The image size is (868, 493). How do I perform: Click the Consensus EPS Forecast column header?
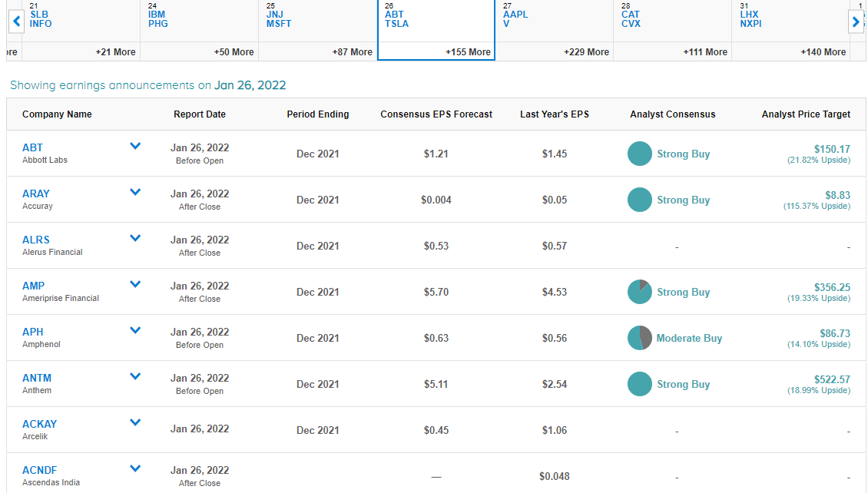click(436, 114)
